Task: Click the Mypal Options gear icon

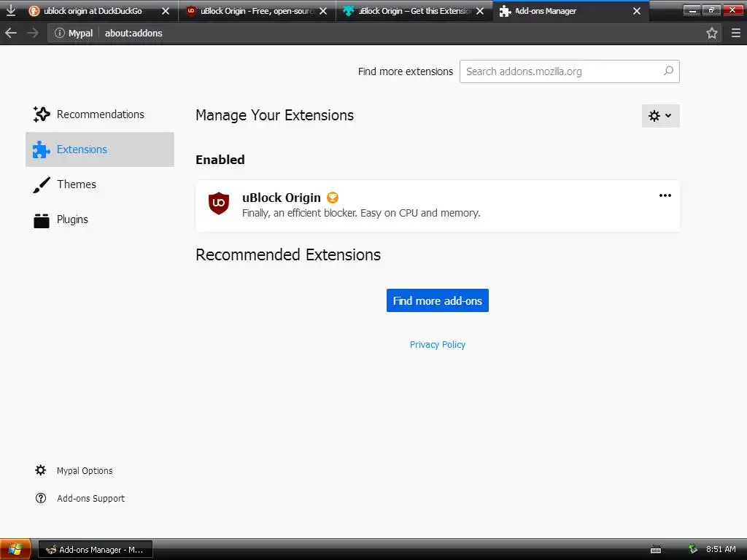Action: (x=41, y=470)
